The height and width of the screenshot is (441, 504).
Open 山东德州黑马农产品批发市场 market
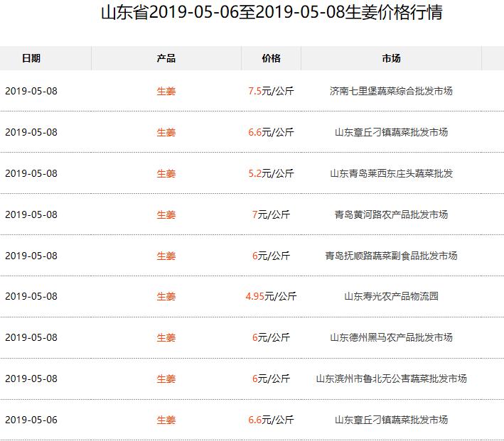point(391,337)
